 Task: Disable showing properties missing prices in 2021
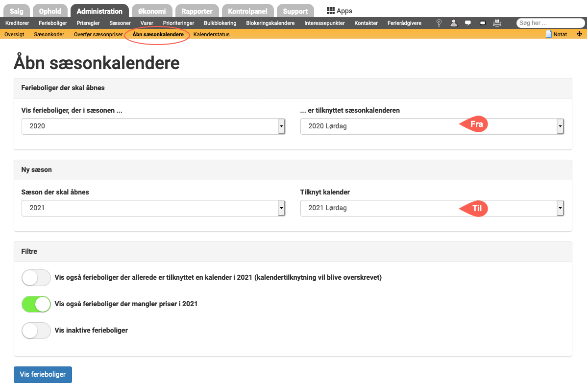36,304
